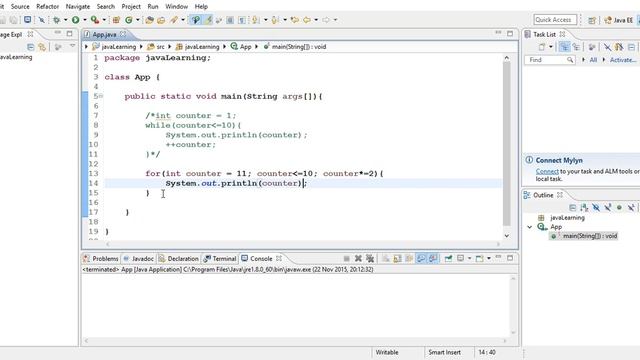Click the Next Annotation toolbar icon
This screenshot has width=640, height=360.
[x=256, y=20]
